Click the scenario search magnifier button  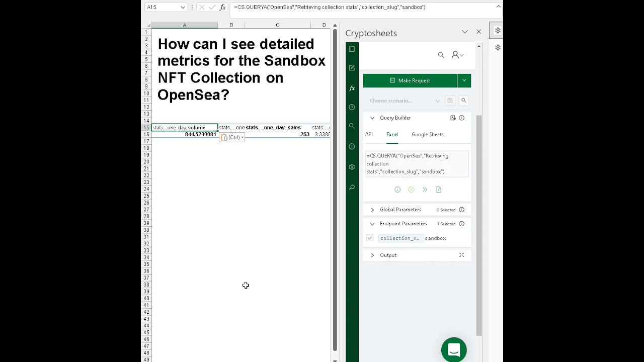click(x=464, y=101)
